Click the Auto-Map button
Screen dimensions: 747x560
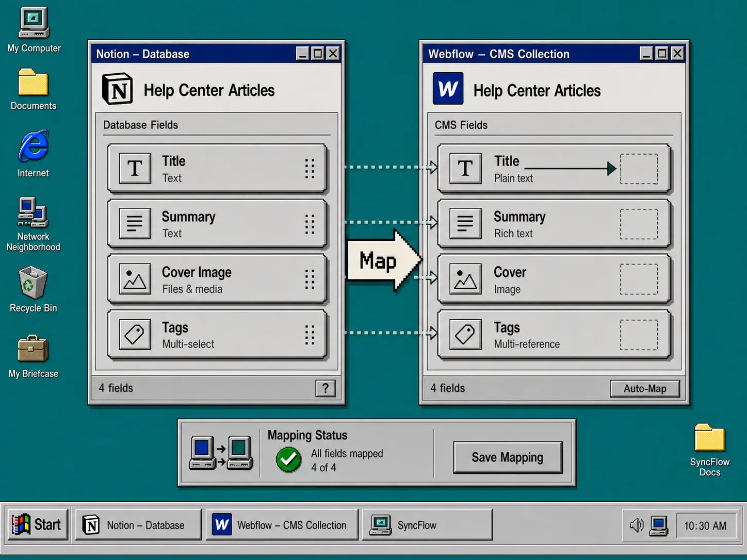(x=645, y=388)
